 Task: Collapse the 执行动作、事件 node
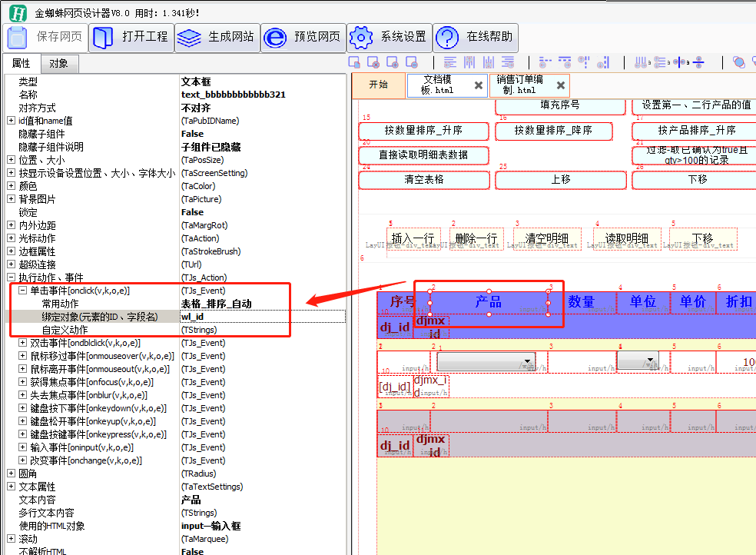pos(11,277)
